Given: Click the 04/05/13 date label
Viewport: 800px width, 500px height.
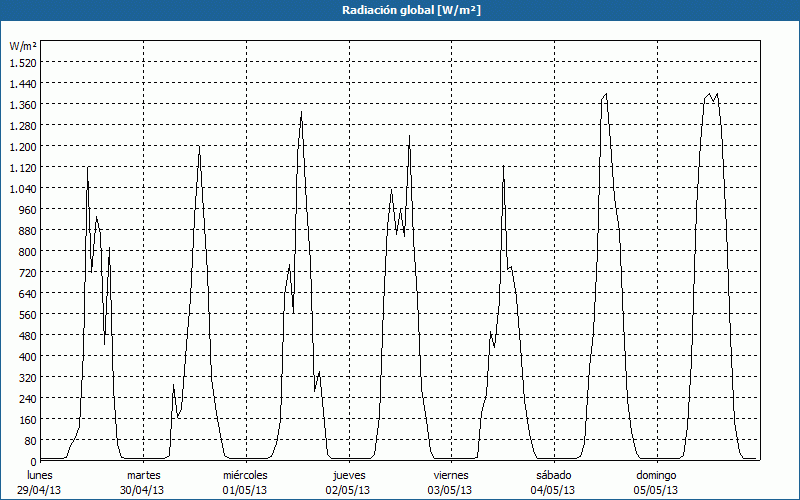Looking at the screenshot, I should click(554, 490).
